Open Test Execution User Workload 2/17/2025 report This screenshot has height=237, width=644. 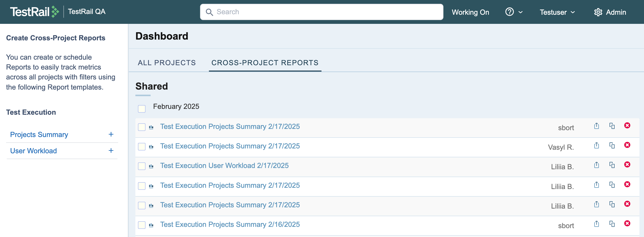tap(224, 166)
